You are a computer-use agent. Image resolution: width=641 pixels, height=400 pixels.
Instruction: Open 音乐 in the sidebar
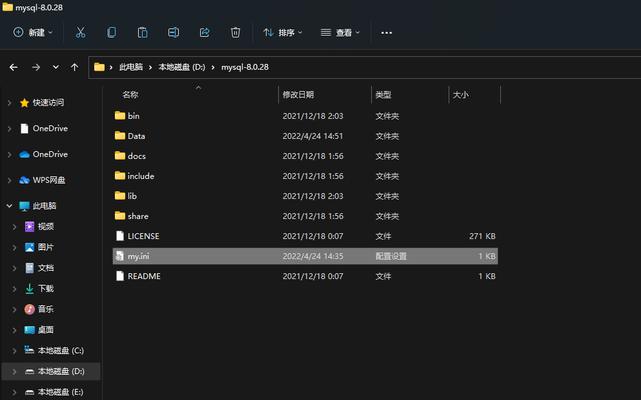click(46, 309)
